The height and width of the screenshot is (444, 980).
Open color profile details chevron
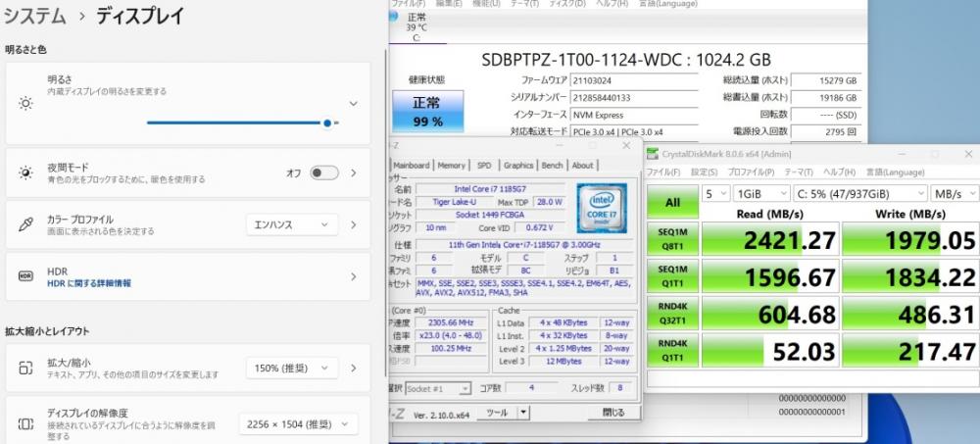click(354, 224)
